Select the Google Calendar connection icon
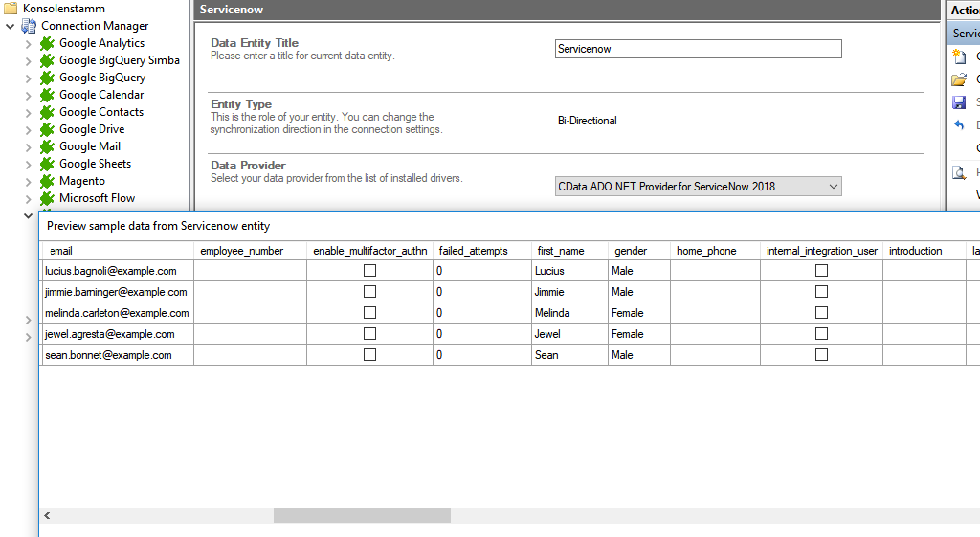The image size is (980, 537). (x=47, y=95)
